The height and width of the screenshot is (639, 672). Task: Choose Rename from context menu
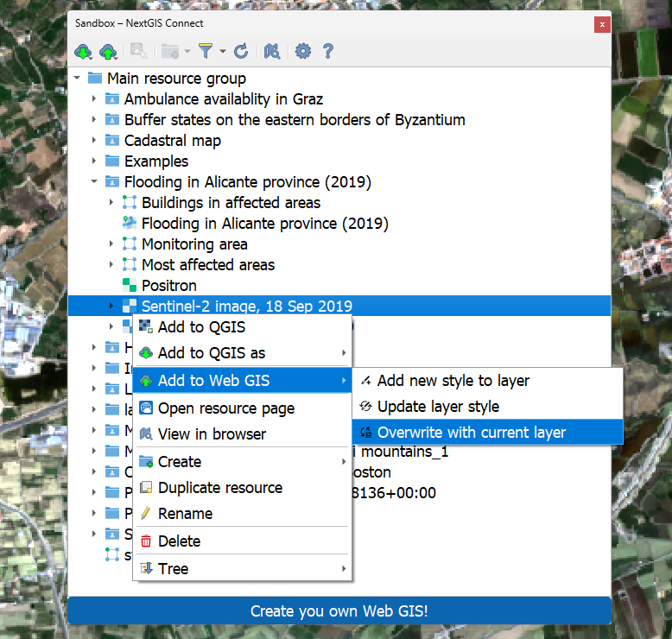[242, 514]
